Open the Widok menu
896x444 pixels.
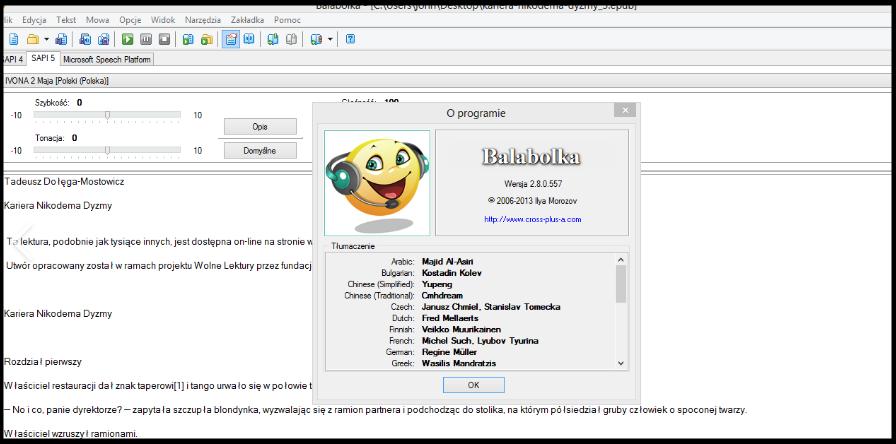[x=163, y=20]
